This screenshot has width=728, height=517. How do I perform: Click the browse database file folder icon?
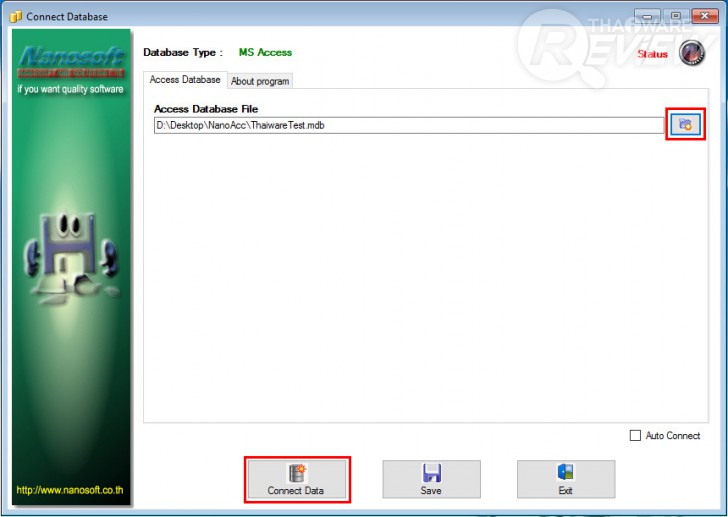[685, 124]
